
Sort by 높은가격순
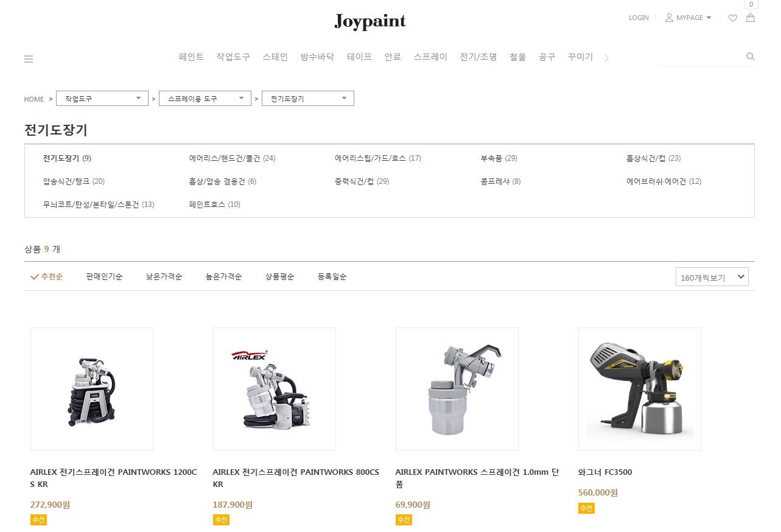[x=223, y=276]
